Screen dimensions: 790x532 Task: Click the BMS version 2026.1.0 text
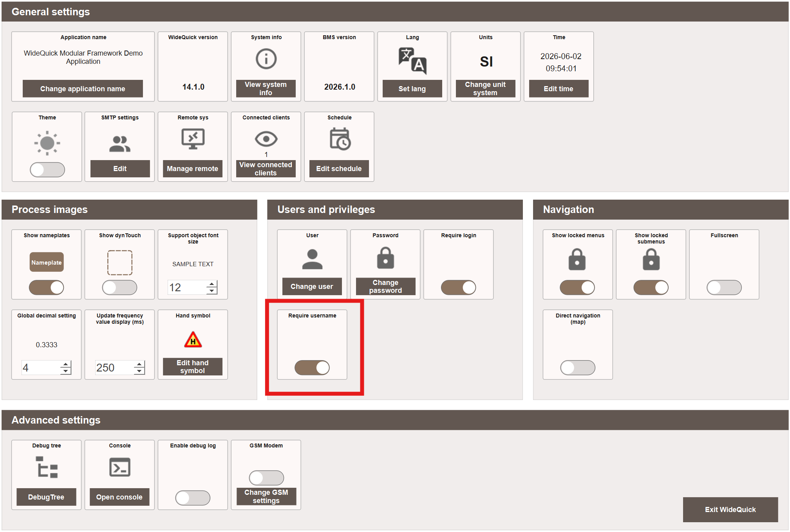point(340,87)
